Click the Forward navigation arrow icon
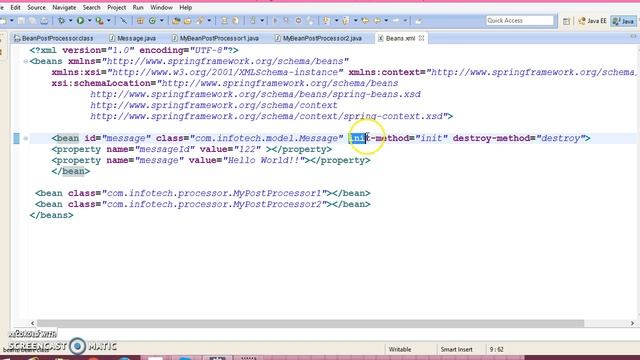This screenshot has height=360, width=640. point(396,20)
